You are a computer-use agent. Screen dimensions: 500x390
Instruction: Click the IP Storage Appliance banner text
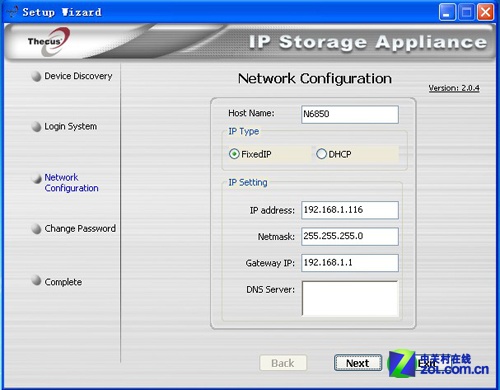pyautogui.click(x=368, y=42)
